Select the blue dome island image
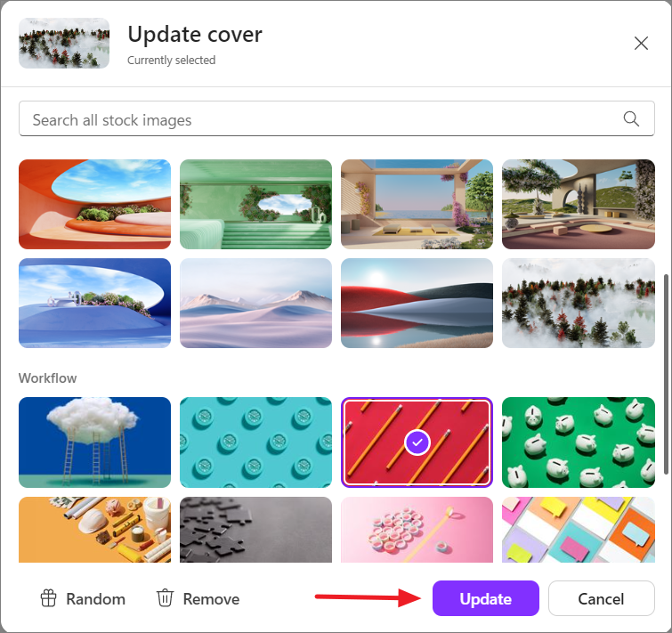Image resolution: width=672 pixels, height=633 pixels. coord(94,303)
